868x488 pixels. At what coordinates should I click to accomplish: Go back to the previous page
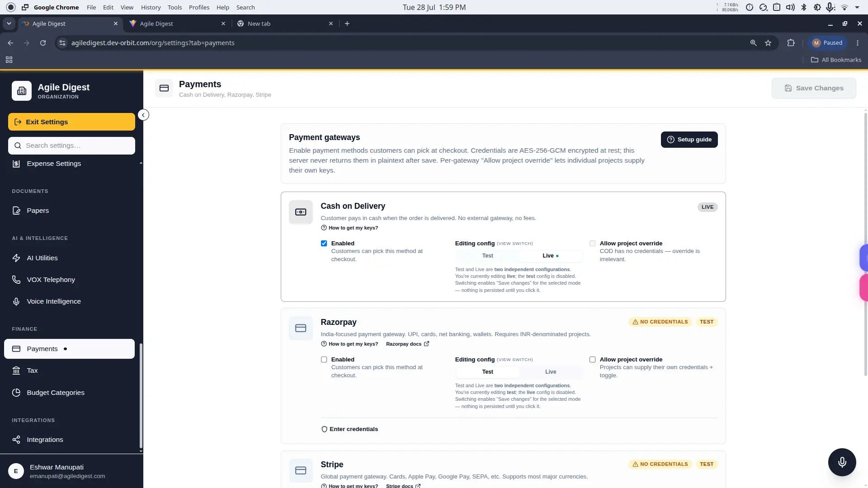tap(10, 43)
